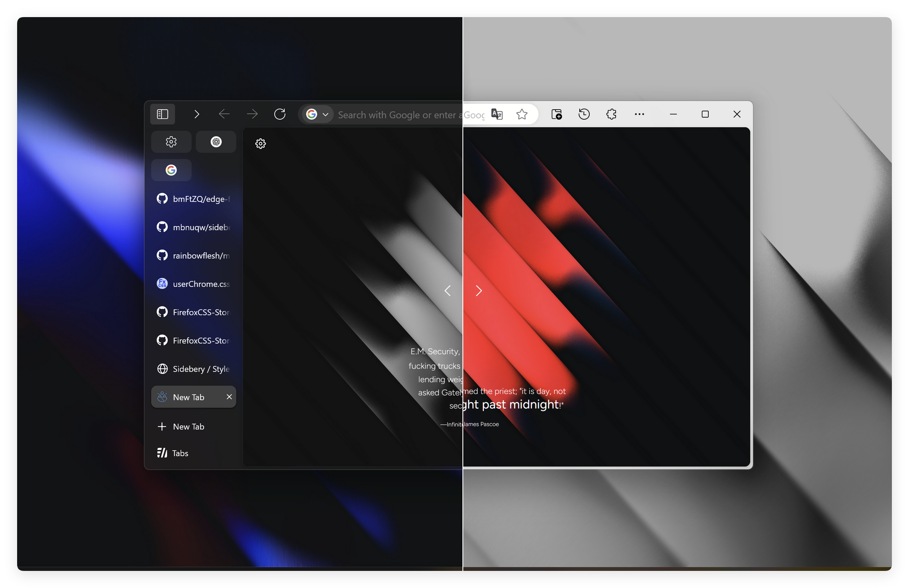Image resolution: width=909 pixels, height=588 pixels.
Task: Bookmark page with the star icon
Action: pos(522,114)
